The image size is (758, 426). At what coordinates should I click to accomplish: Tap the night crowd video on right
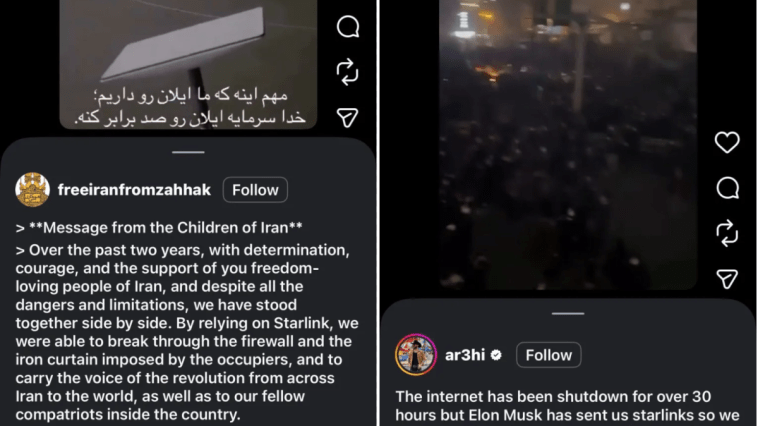(x=568, y=144)
